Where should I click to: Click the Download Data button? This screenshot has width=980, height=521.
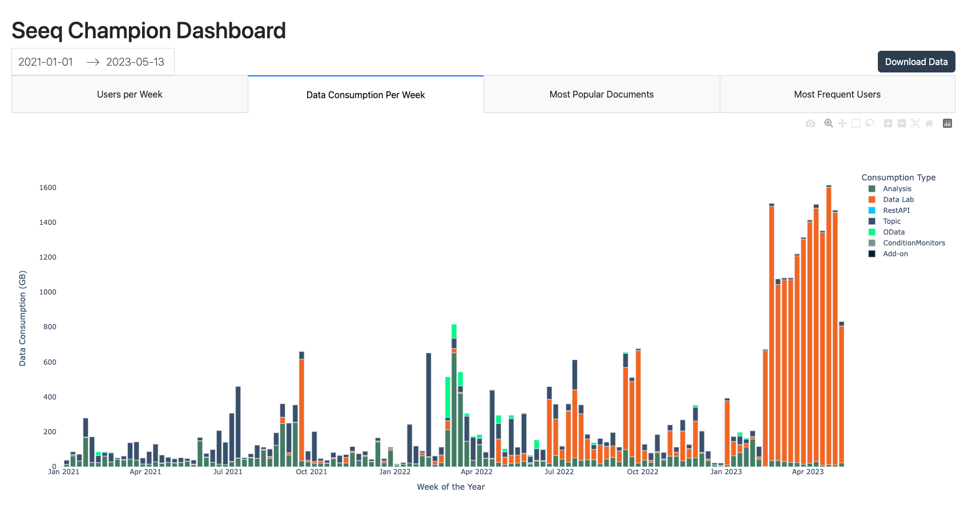(916, 62)
